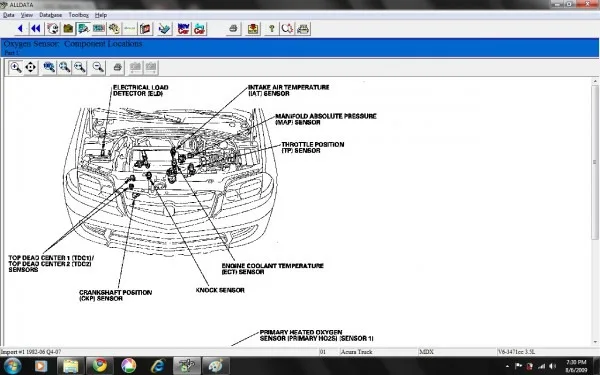The height and width of the screenshot is (375, 600).
Task: Open the View menu
Action: [x=26, y=15]
